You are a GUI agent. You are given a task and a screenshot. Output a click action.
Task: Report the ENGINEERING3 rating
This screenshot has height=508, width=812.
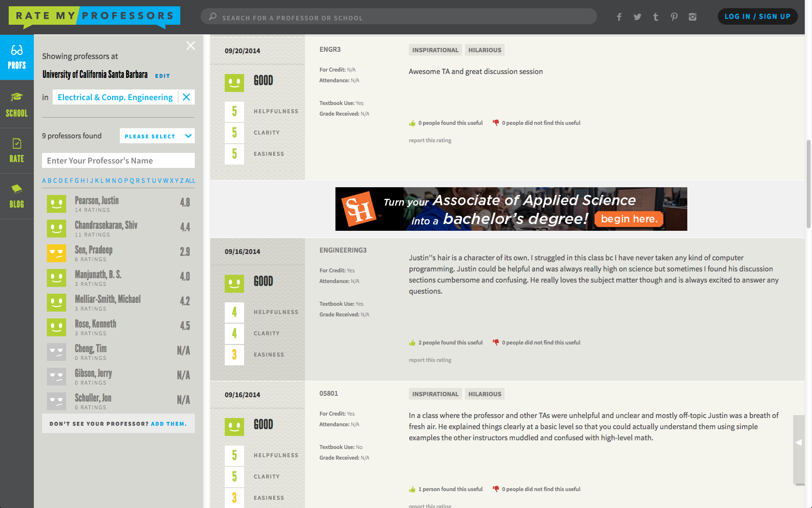[x=430, y=360]
